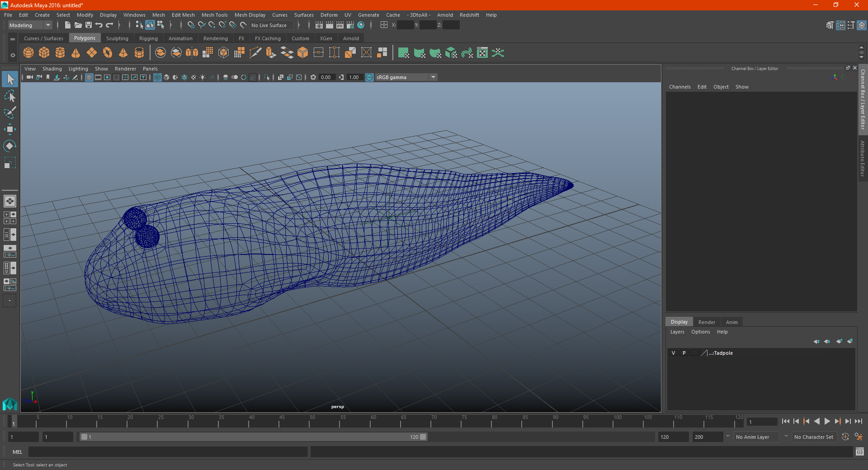
Task: Open the viewport Shading menu
Action: pyautogui.click(x=52, y=69)
